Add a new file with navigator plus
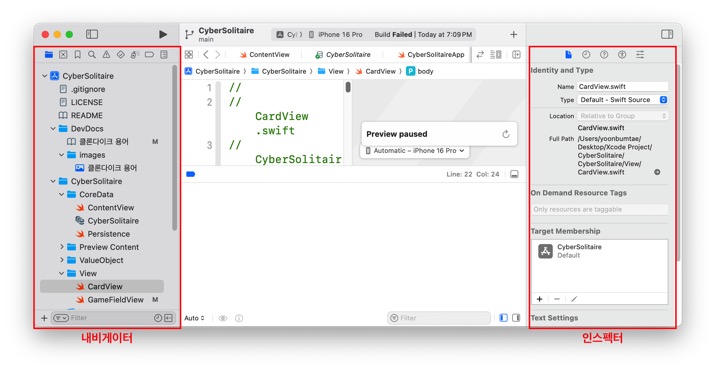716x371 pixels. pyautogui.click(x=44, y=318)
